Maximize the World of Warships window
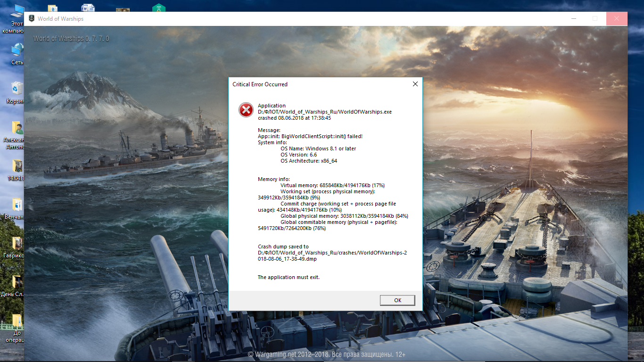The height and width of the screenshot is (362, 644). click(595, 19)
